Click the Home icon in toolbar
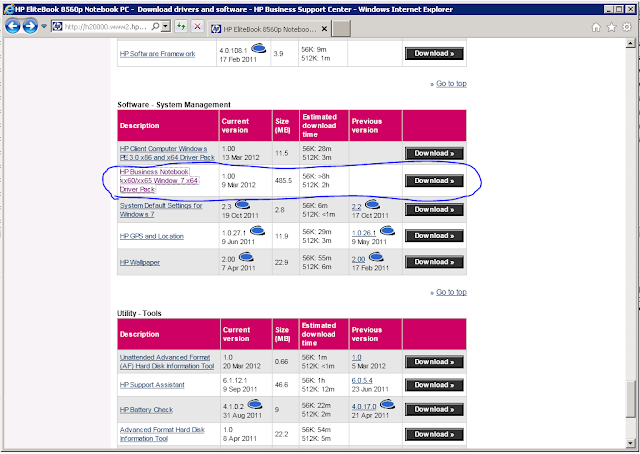The width and height of the screenshot is (640, 454). click(x=596, y=27)
